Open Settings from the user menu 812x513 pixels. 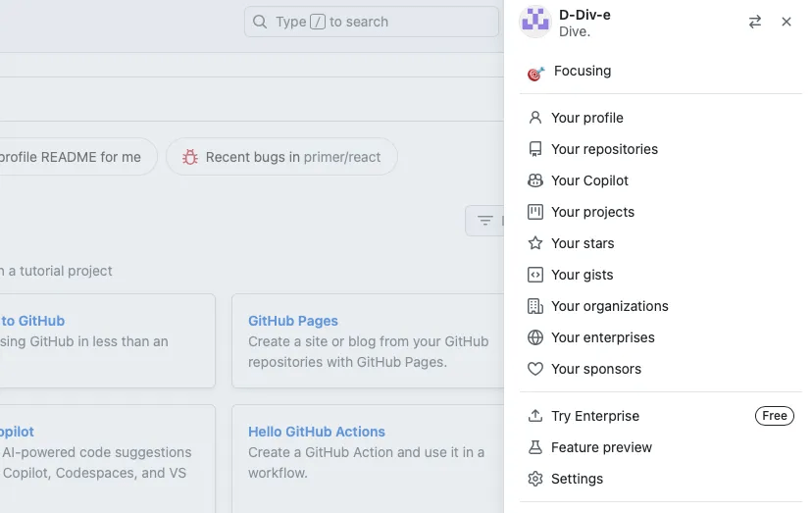click(577, 479)
